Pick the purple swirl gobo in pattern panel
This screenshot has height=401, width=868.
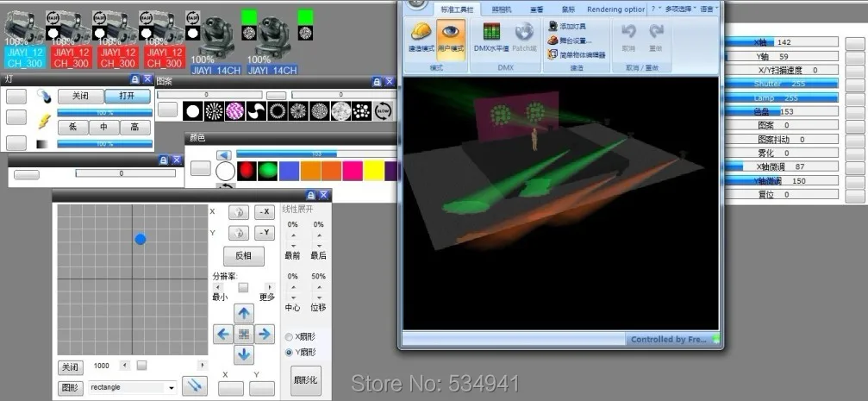pos(234,110)
